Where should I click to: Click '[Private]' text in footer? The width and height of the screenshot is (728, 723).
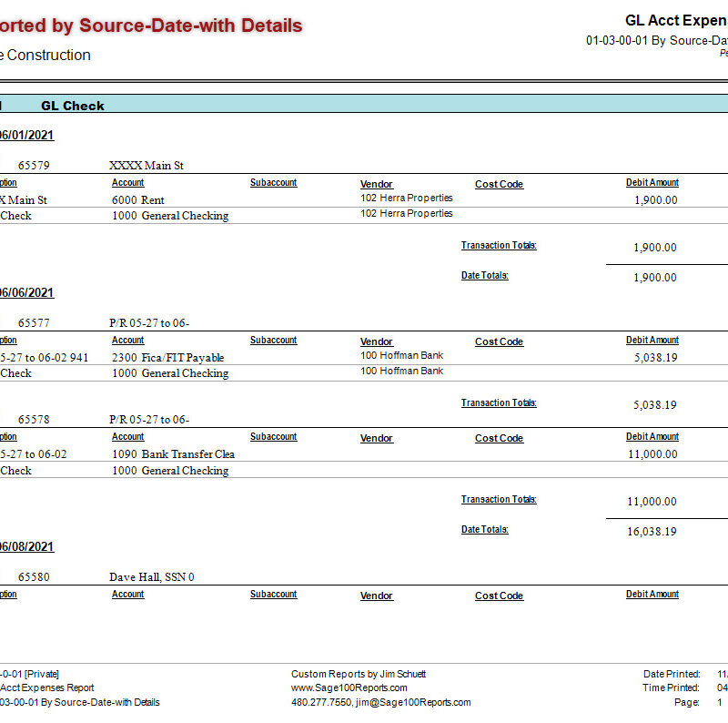(42, 674)
